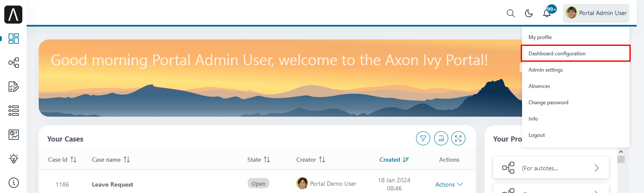Click the Open state badge
Image resolution: width=644 pixels, height=193 pixels.
tap(258, 184)
